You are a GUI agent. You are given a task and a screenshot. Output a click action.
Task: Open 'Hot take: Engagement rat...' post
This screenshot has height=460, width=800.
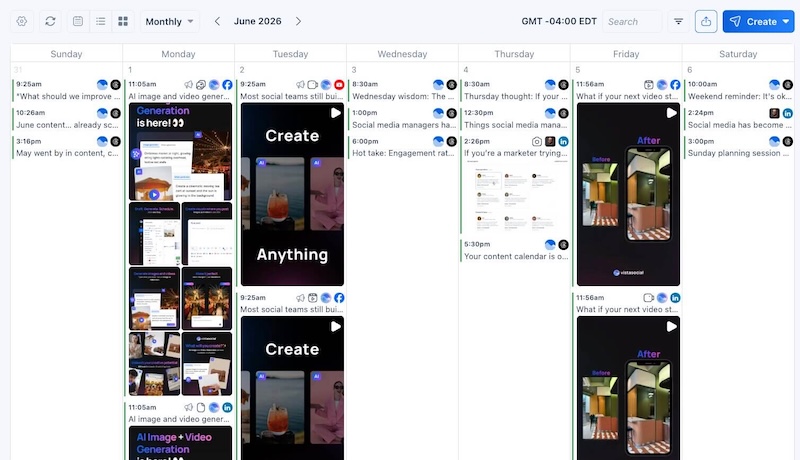coord(403,154)
